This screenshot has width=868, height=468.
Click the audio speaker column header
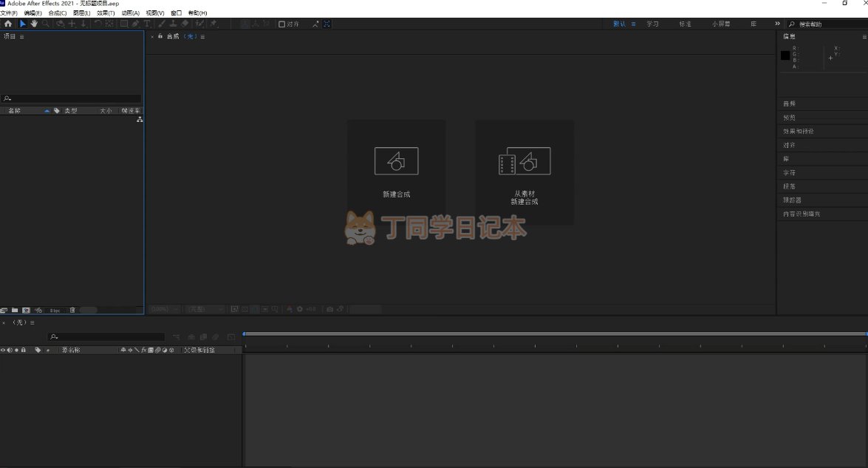point(10,350)
